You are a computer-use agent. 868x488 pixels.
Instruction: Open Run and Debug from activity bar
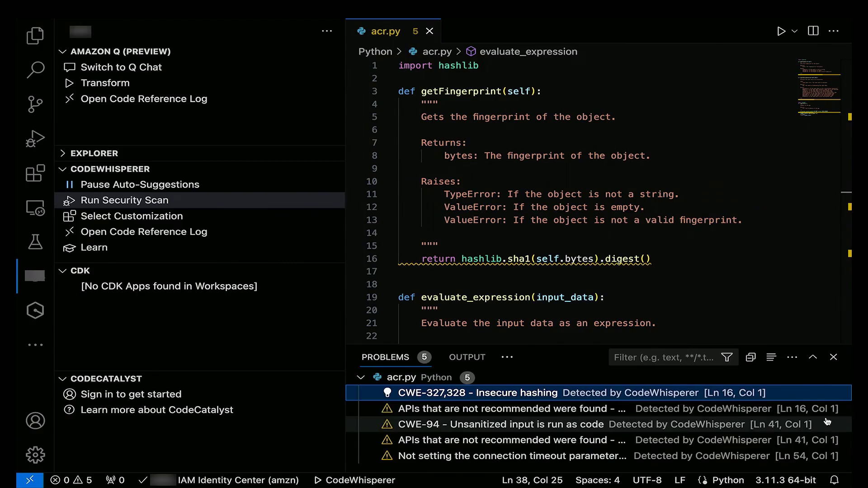(35, 139)
